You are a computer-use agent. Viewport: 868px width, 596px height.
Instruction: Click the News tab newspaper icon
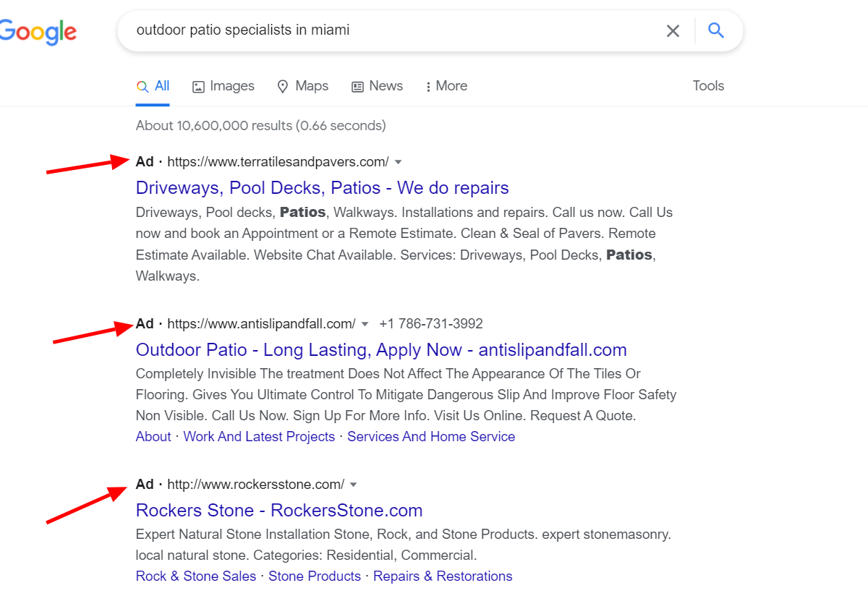pyautogui.click(x=357, y=87)
